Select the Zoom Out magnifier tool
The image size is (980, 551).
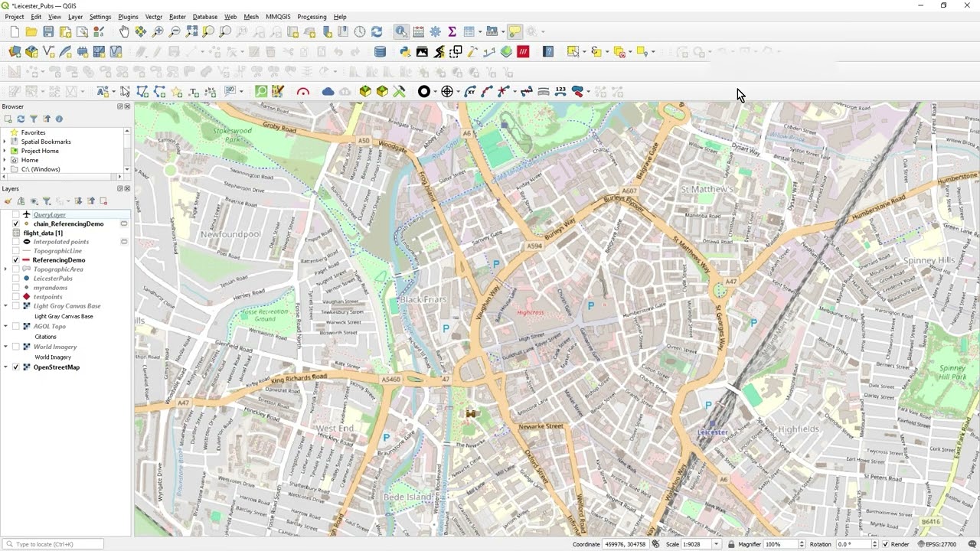(175, 31)
